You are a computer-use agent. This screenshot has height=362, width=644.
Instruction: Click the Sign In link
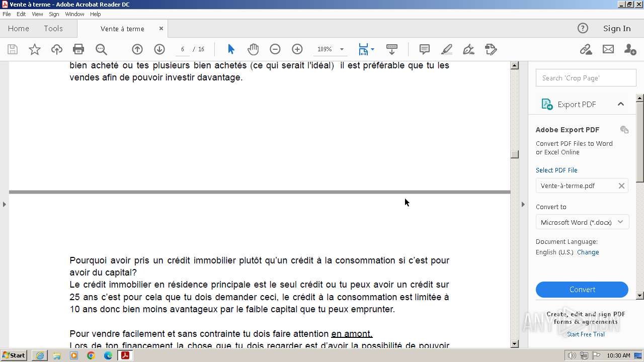click(617, 29)
